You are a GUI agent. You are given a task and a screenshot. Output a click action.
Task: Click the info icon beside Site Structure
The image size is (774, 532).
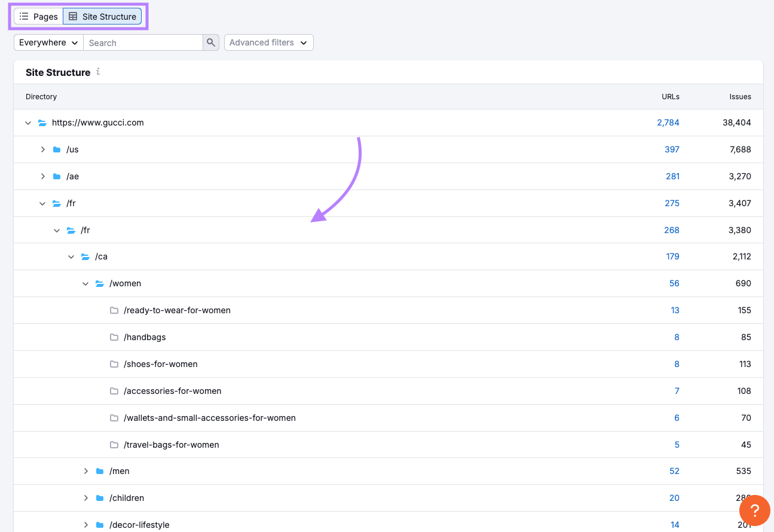pos(97,72)
